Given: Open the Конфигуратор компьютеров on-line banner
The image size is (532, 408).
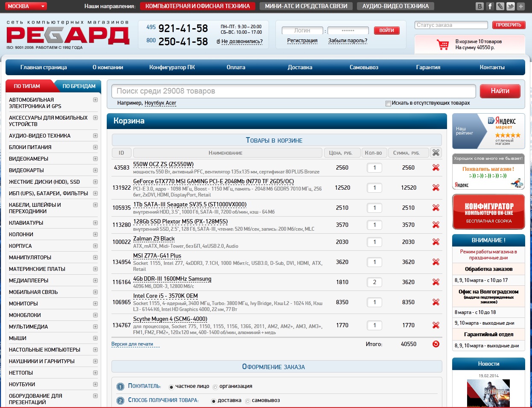Looking at the screenshot, I should [x=488, y=212].
